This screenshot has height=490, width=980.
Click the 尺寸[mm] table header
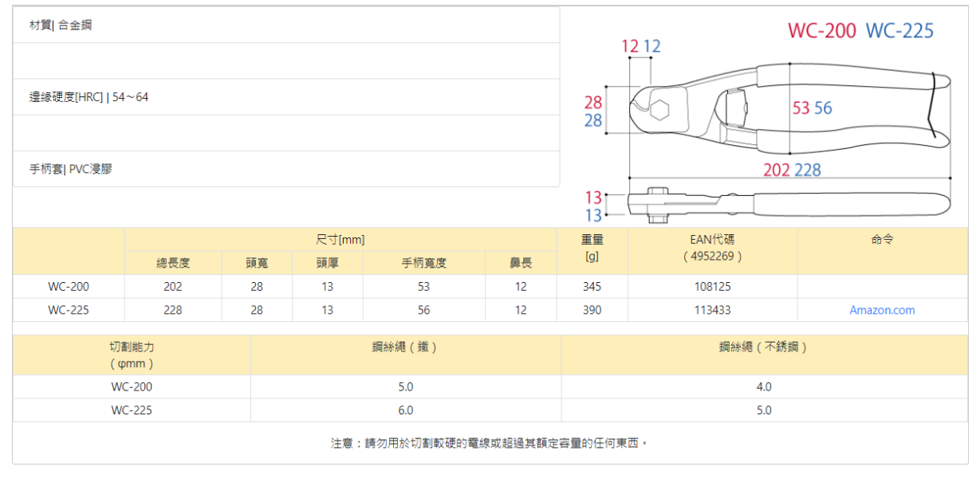[x=340, y=240]
